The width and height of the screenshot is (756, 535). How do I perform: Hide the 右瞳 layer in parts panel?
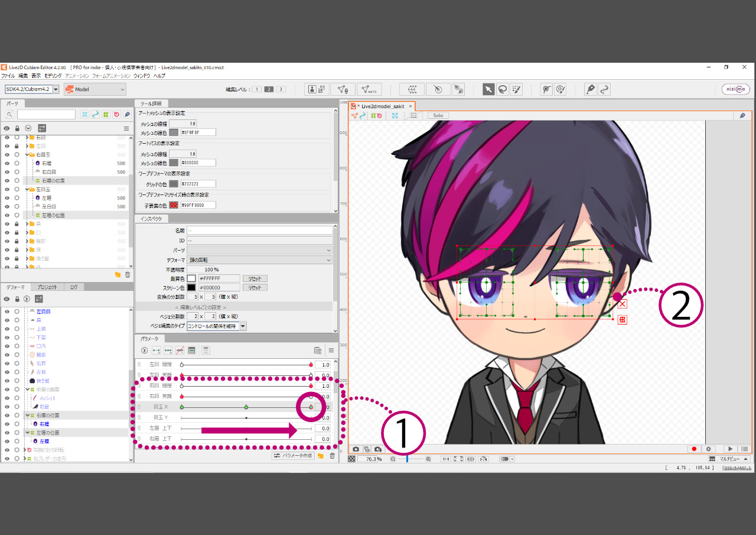[7, 163]
